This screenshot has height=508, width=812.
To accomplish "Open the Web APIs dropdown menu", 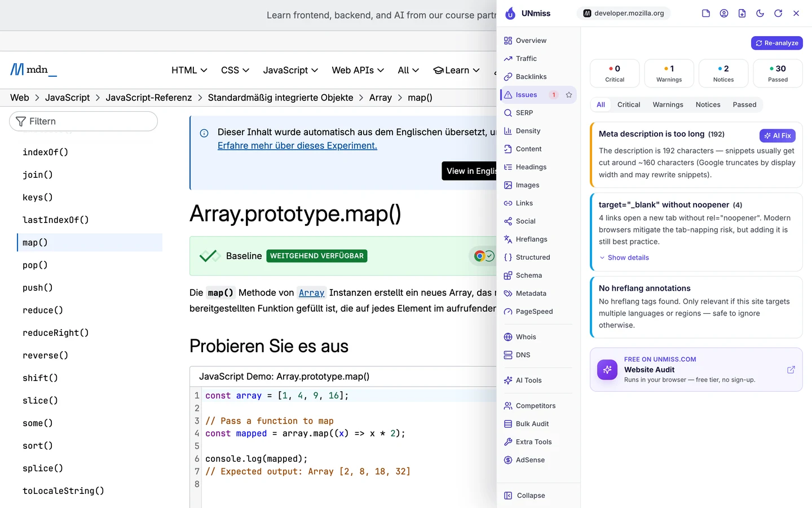I will pyautogui.click(x=358, y=70).
